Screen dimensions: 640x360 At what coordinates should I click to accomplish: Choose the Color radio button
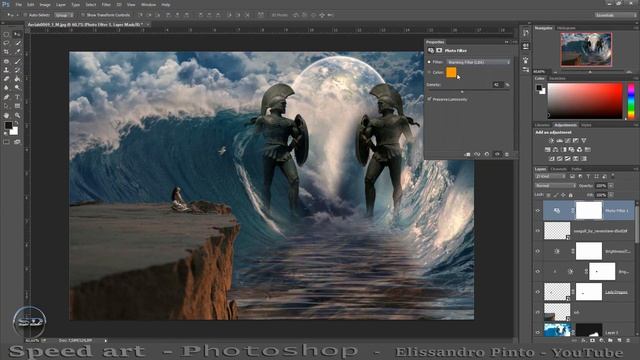pos(429,72)
